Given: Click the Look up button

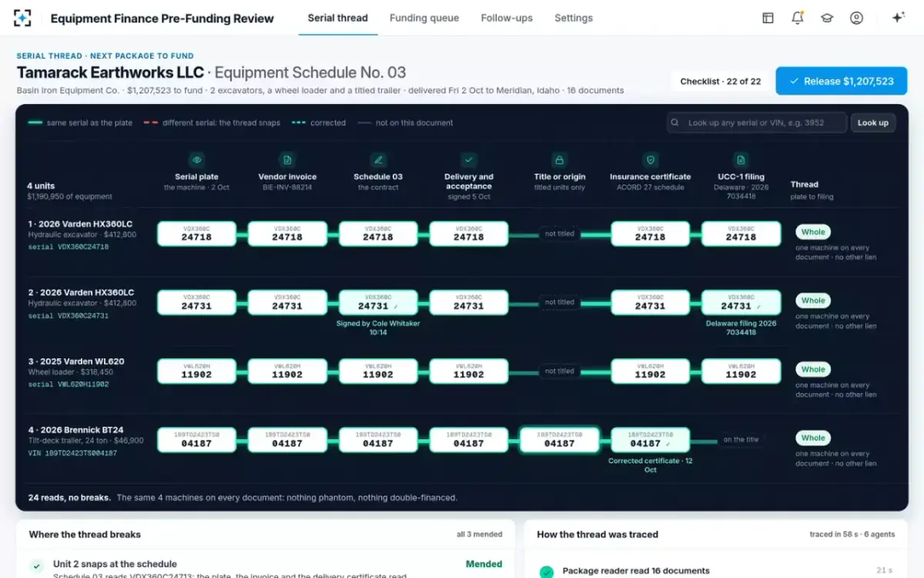Looking at the screenshot, I should (873, 123).
